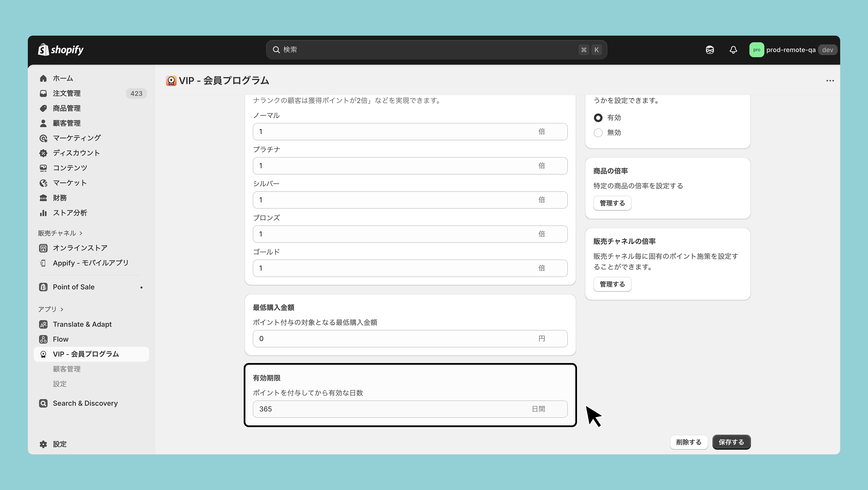Select the 無効 radio button
The width and height of the screenshot is (868, 490).
pos(598,133)
